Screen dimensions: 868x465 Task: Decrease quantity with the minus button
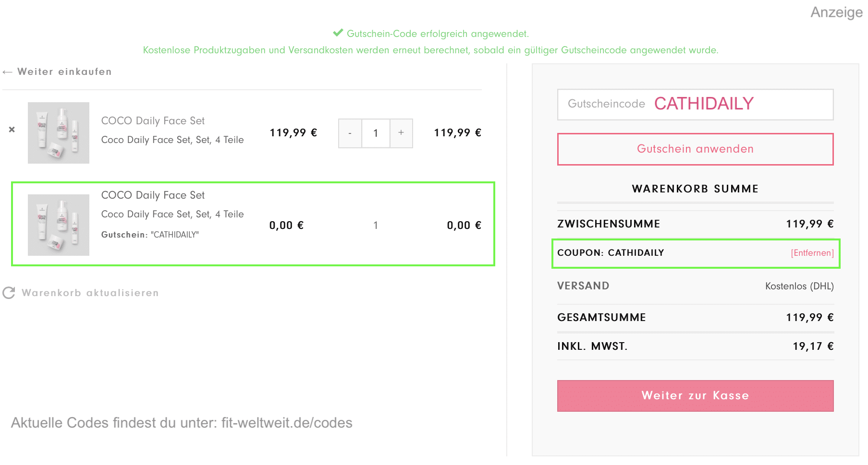pyautogui.click(x=350, y=133)
